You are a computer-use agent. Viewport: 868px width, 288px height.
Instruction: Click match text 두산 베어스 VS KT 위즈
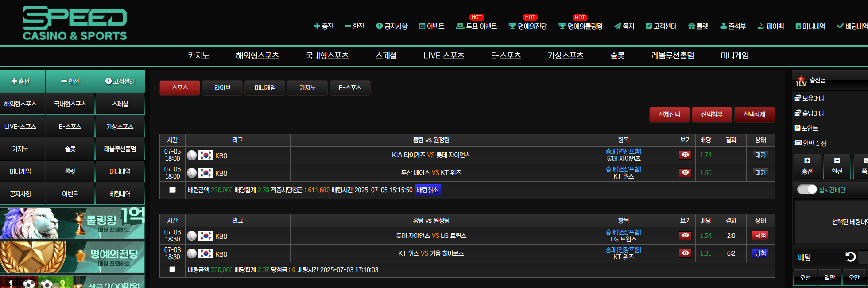(x=431, y=173)
